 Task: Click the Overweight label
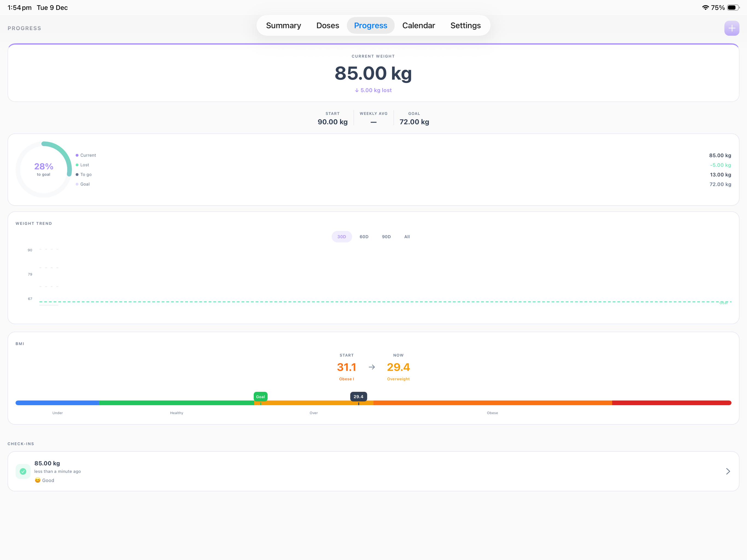[398, 379]
